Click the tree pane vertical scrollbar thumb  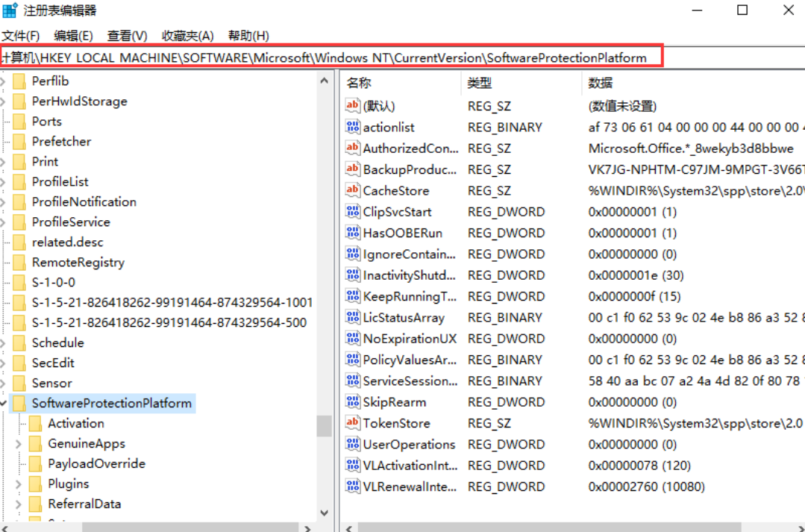(x=324, y=426)
